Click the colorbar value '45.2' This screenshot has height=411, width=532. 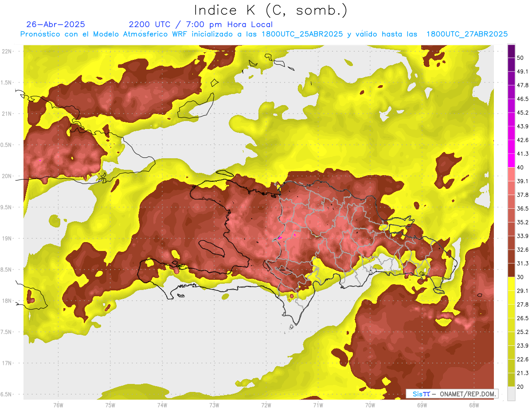point(523,113)
